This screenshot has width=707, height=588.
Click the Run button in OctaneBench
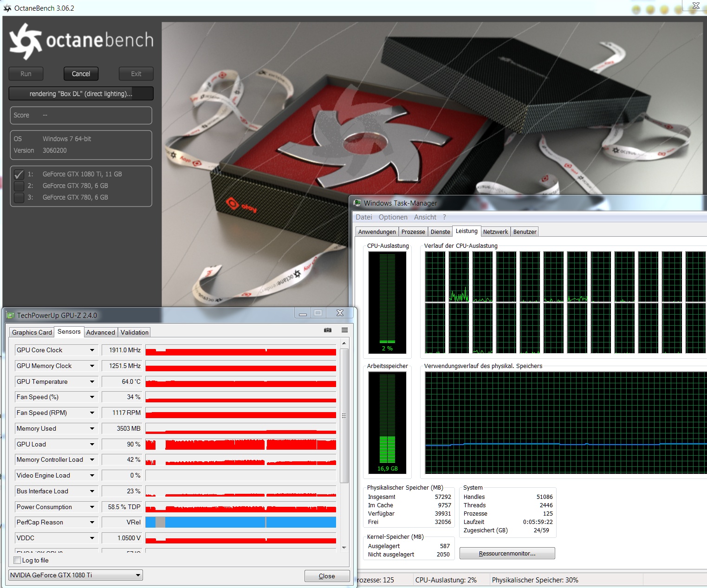(26, 74)
